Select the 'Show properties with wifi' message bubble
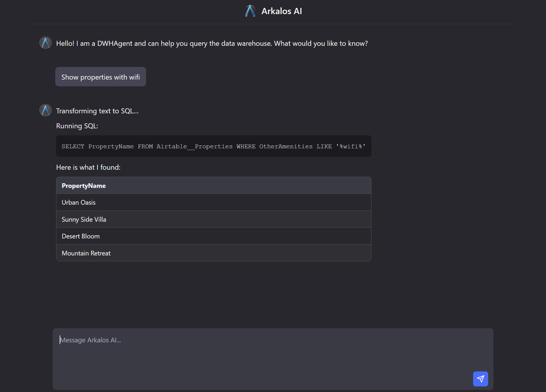546x392 pixels. tap(101, 77)
